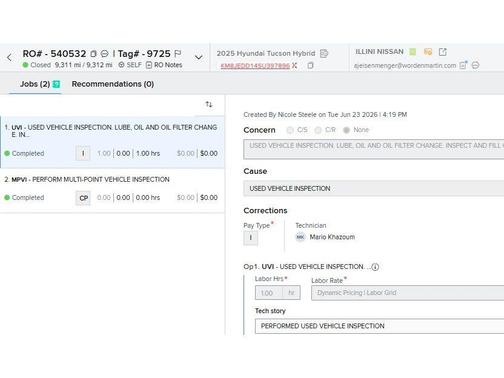
Task: Open the chat bubble icon next to RO number
Action: coord(104,54)
